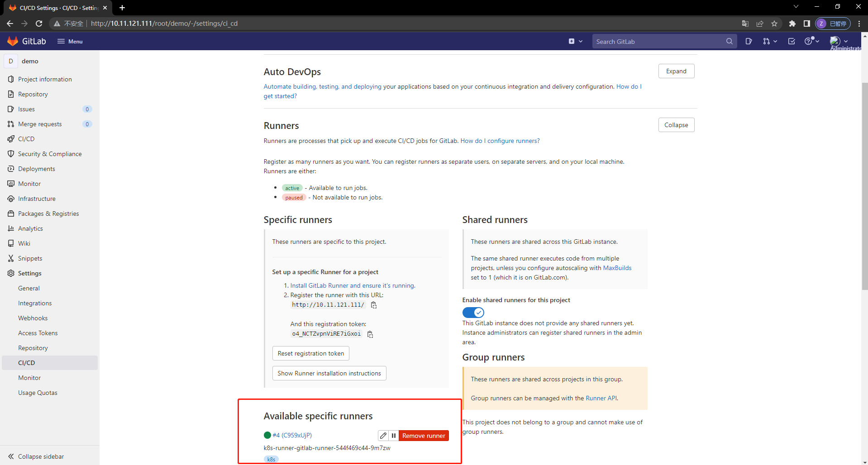The image size is (868, 465).
Task: Open browser tab search chevron
Action: coord(796,7)
